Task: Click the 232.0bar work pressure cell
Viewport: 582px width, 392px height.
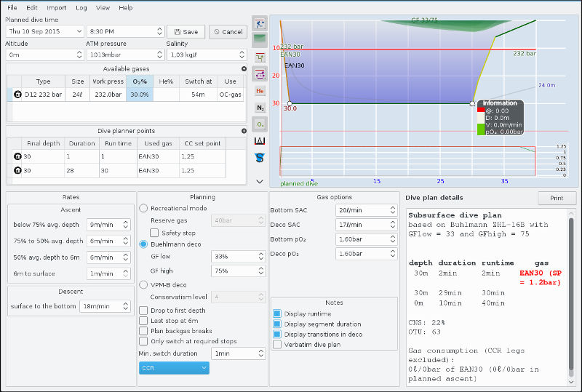Action: click(108, 95)
